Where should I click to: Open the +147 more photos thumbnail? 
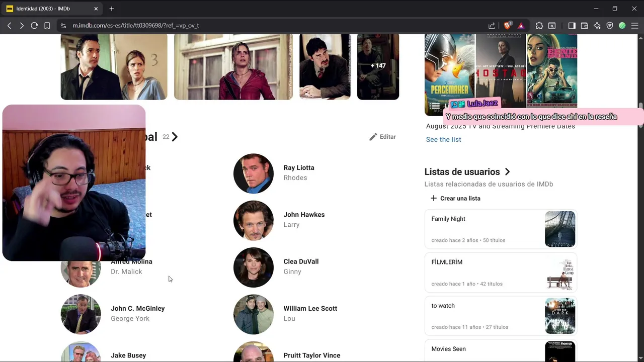tap(378, 66)
